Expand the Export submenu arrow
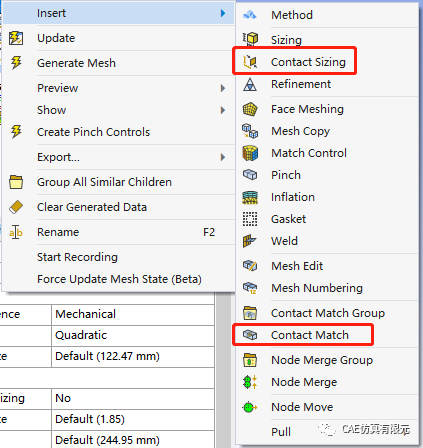The width and height of the screenshot is (423, 448). (x=223, y=157)
